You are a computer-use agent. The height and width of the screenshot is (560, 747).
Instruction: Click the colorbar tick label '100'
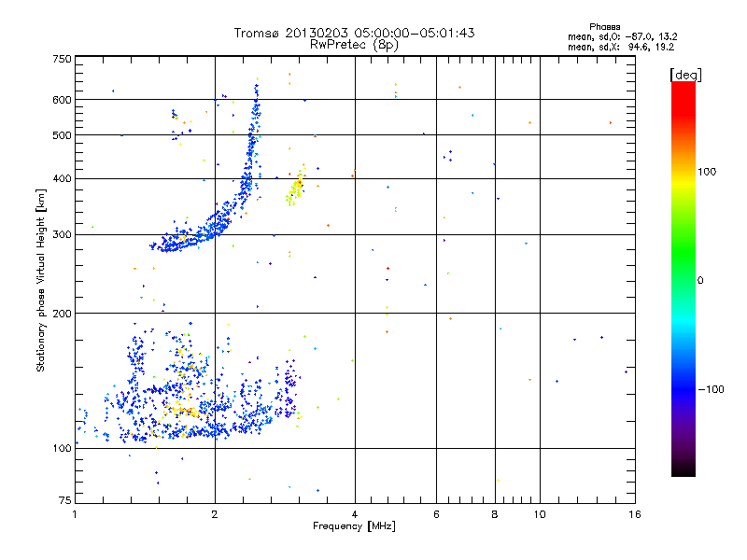tap(707, 172)
